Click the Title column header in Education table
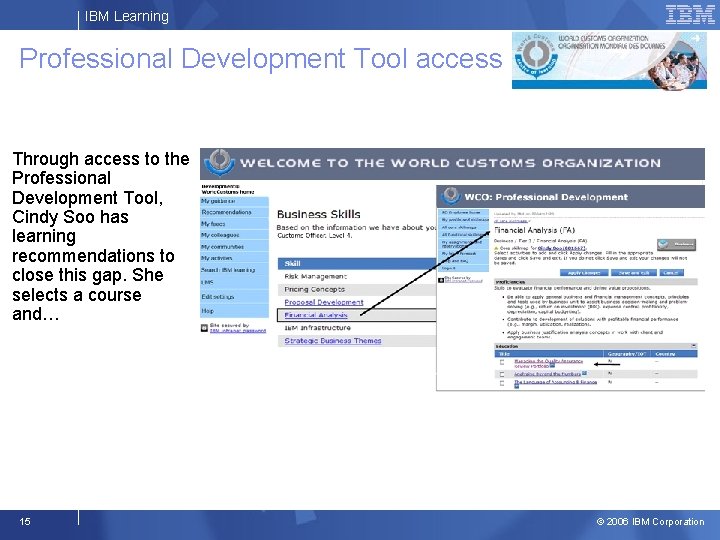Screen dimensions: 720x540 click(x=549, y=354)
